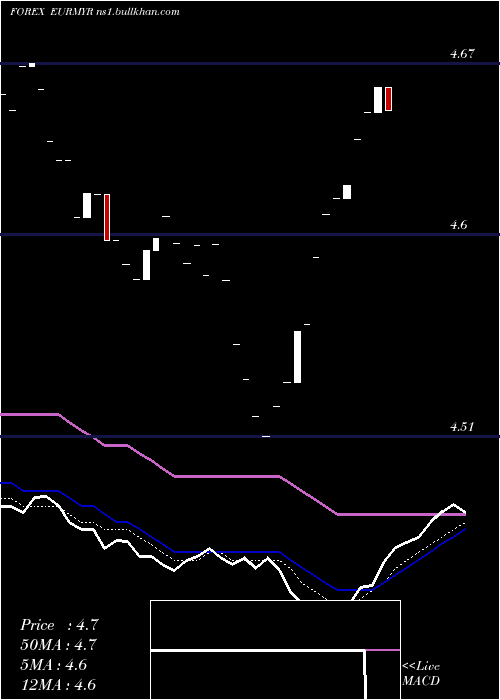The image size is (500, 700).
Task: Click the tall white candlestick above 4.51
Action: pyautogui.click(x=297, y=357)
